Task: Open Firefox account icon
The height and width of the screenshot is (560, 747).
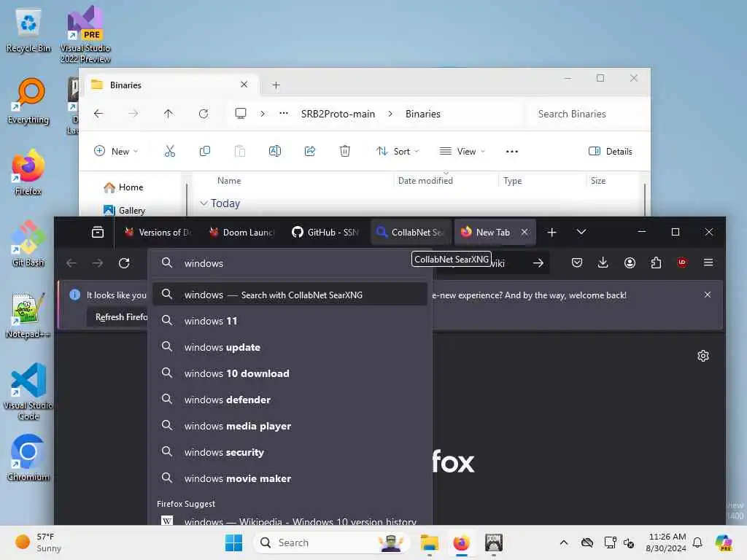Action: coord(630,262)
